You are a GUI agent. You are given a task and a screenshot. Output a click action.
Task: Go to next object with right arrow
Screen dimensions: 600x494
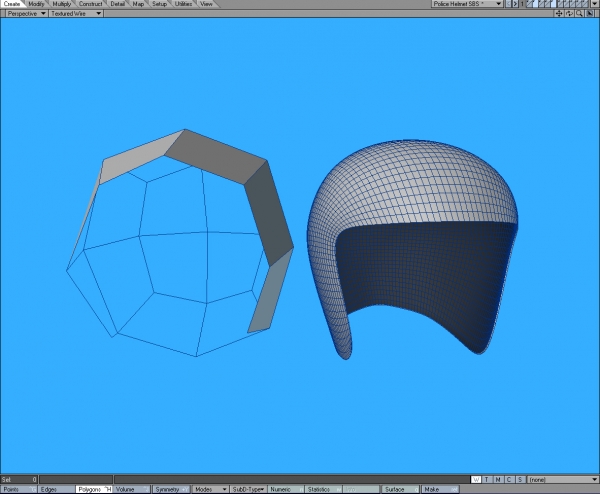point(515,4)
